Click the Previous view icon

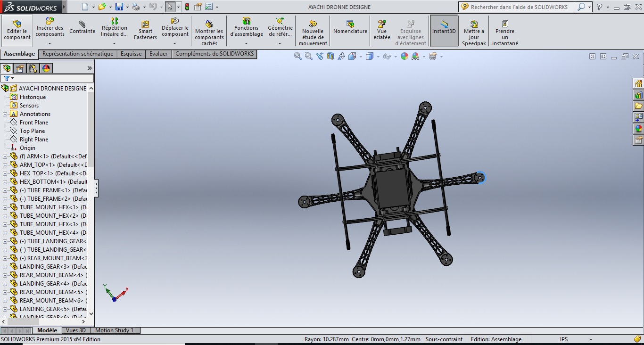click(320, 56)
